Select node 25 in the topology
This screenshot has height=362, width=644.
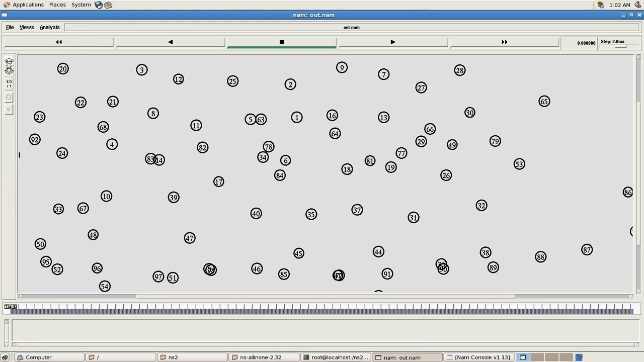[x=232, y=81]
